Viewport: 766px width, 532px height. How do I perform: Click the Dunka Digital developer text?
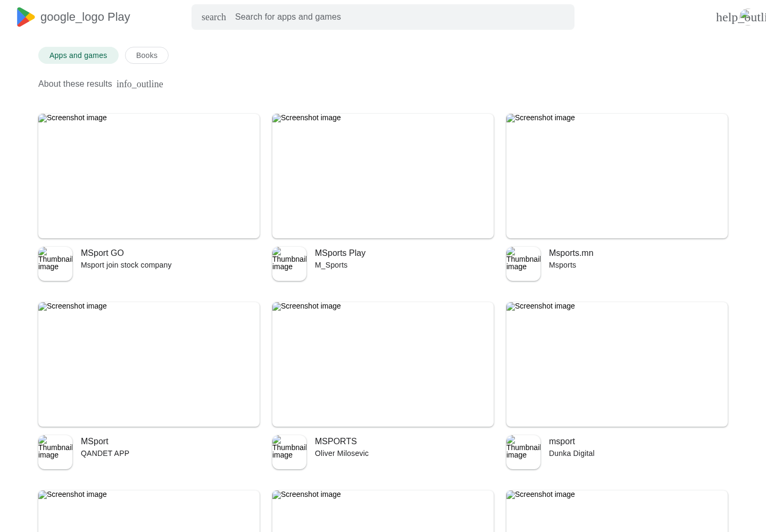point(571,453)
